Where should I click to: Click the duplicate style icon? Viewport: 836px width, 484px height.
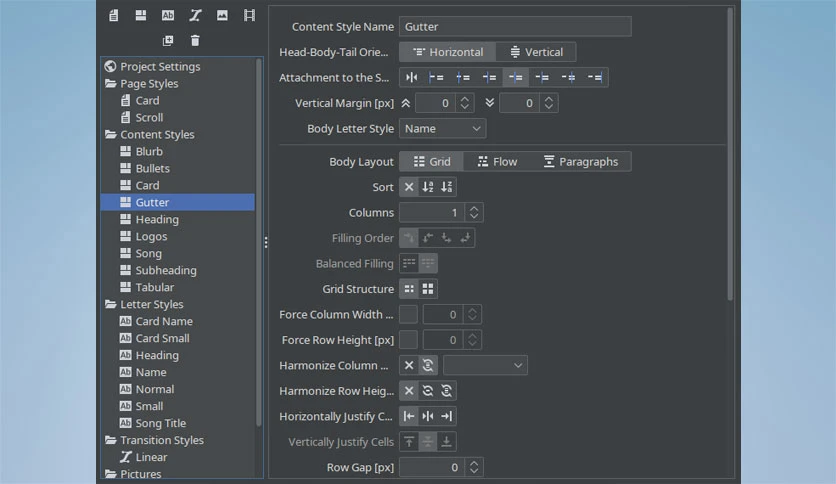167,41
